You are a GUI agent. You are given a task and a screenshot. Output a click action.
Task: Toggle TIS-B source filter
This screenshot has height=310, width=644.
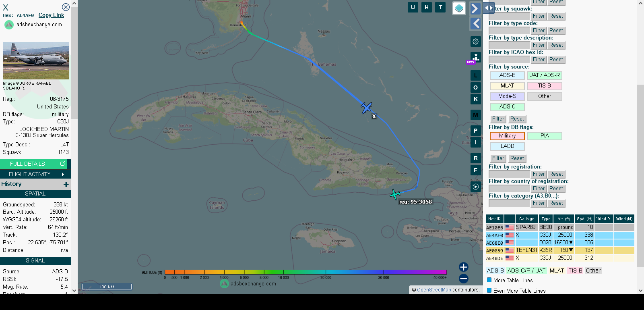[544, 86]
